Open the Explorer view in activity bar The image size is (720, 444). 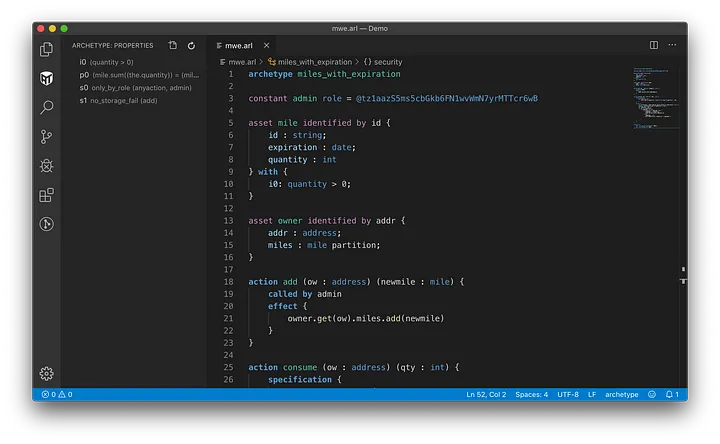point(46,49)
